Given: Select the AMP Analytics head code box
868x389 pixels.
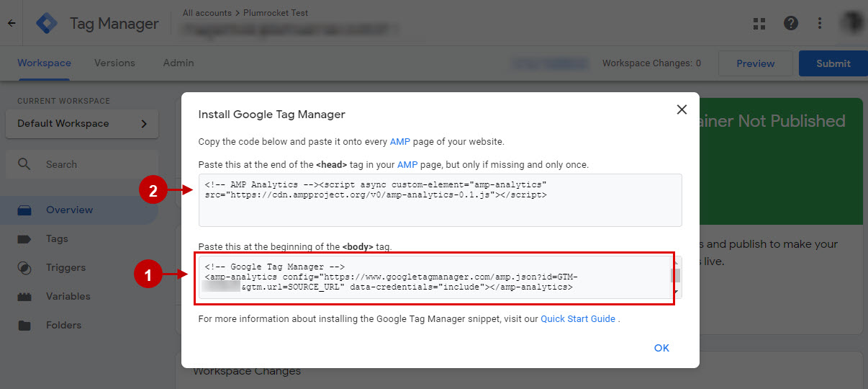Looking at the screenshot, I should click(x=440, y=200).
